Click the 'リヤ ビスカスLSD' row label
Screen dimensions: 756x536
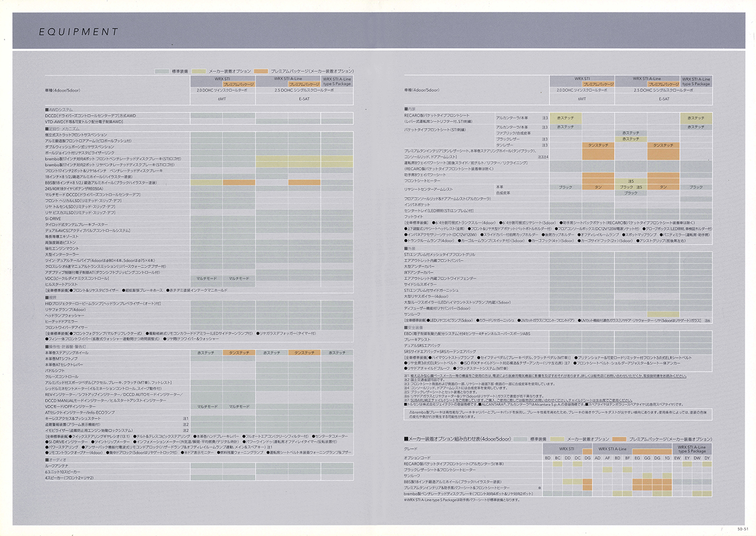click(x=80, y=213)
